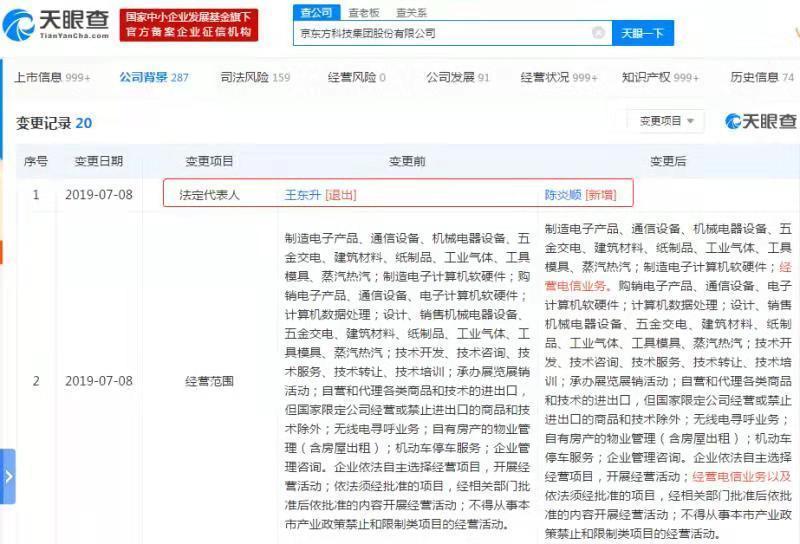Image resolution: width=800 pixels, height=544 pixels.
Task: Click the 天眼一下 search button
Action: 643,33
